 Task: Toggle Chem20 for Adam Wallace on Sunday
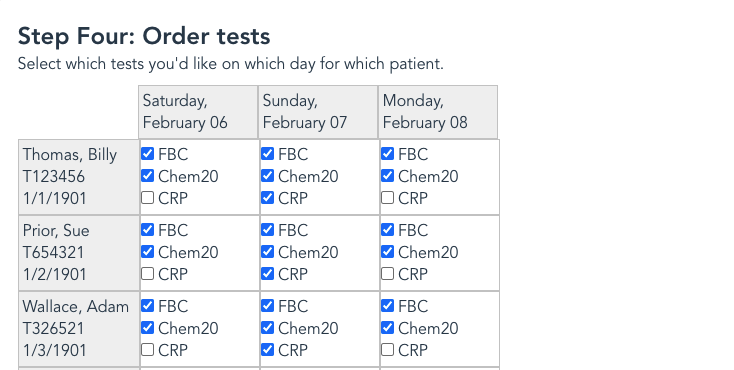[267, 327]
